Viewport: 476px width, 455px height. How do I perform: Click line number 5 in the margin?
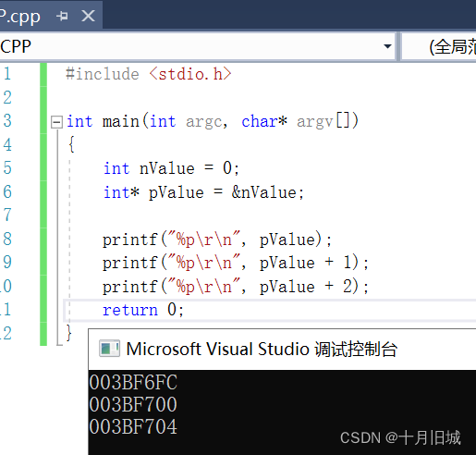click(7, 168)
